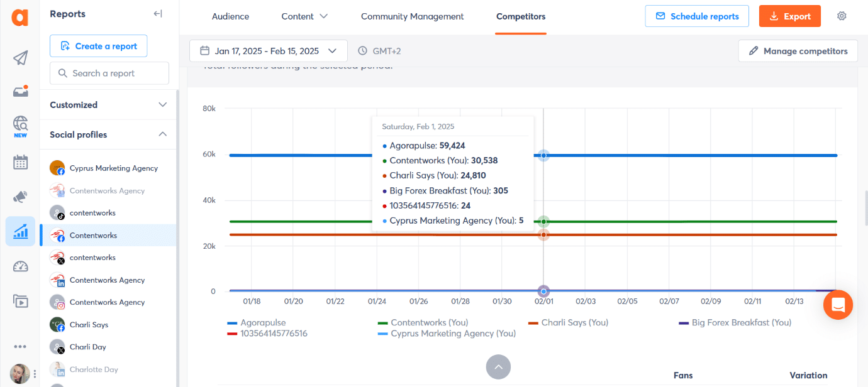868x387 pixels.
Task: Collapse the Reports panel with arrow icon
Action: (158, 14)
